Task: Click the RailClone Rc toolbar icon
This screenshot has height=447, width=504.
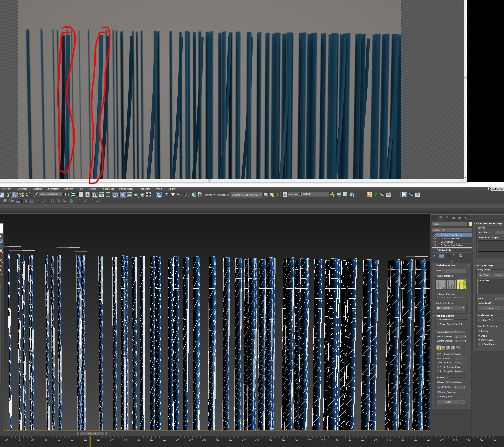Action: click(x=404, y=195)
